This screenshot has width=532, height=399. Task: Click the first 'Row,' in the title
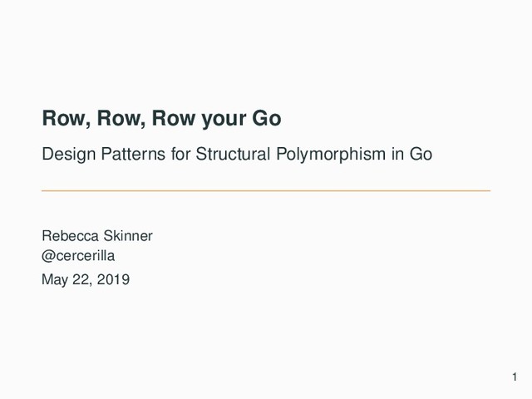click(66, 119)
